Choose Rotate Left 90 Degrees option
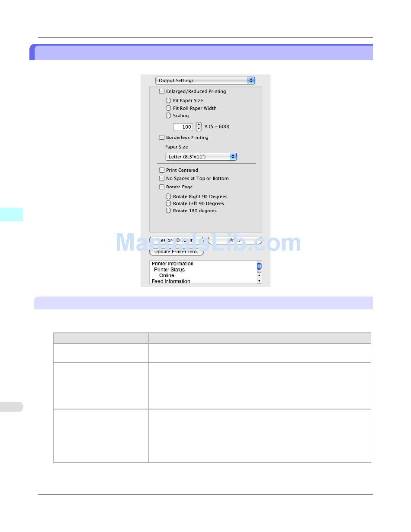 (169, 203)
